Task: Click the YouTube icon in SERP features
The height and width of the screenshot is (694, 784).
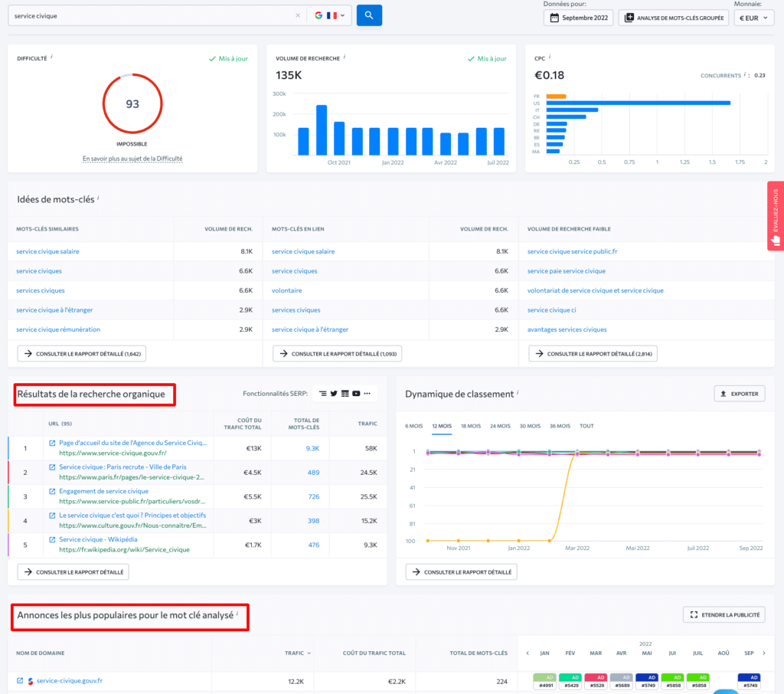Action: click(x=356, y=394)
